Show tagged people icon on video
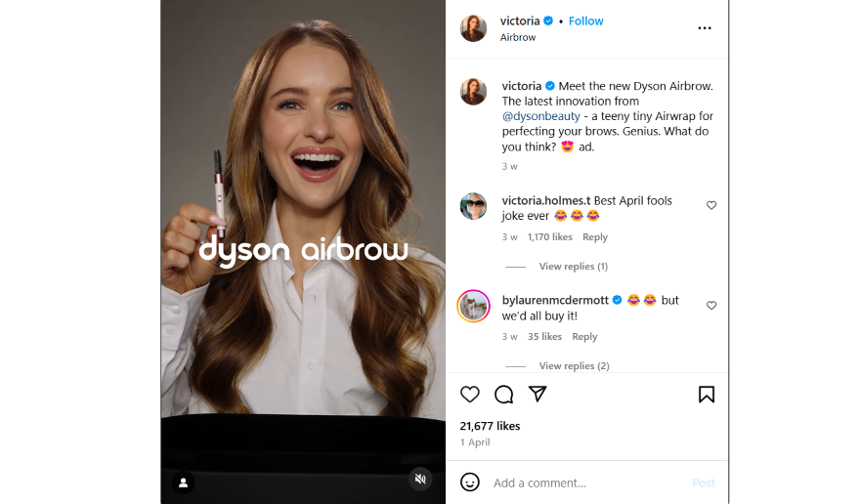Image resolution: width=860 pixels, height=504 pixels. [183, 483]
